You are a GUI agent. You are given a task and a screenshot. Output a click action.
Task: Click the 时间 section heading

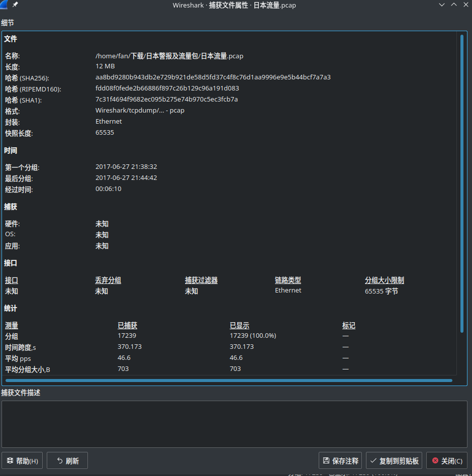pos(11,151)
